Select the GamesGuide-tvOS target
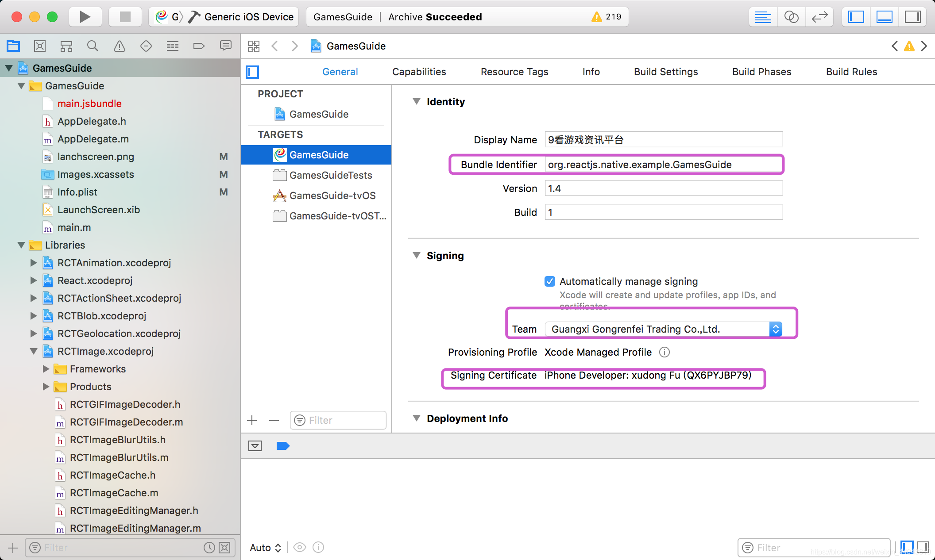 (316, 196)
